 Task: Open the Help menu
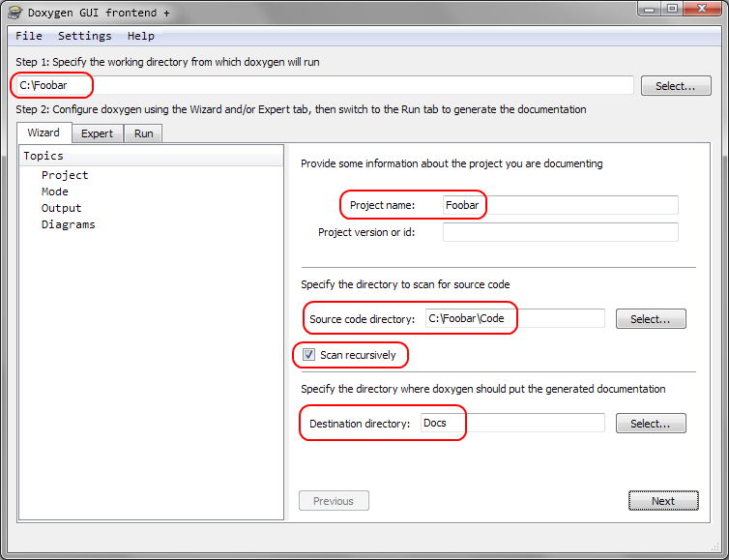(x=141, y=36)
